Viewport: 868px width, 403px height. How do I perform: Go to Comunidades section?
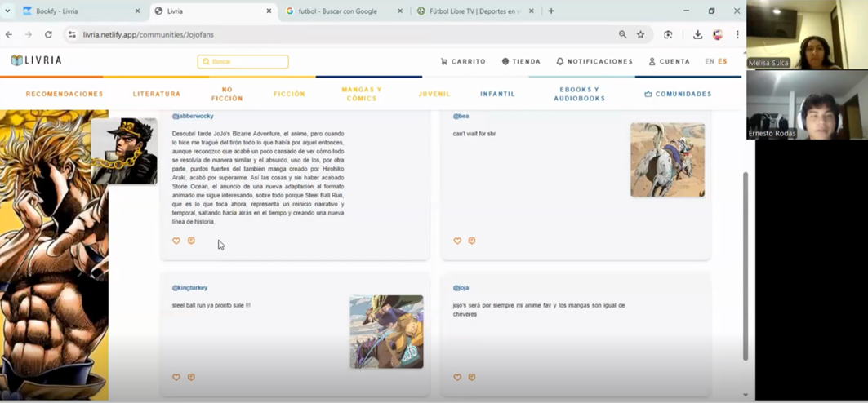[678, 94]
